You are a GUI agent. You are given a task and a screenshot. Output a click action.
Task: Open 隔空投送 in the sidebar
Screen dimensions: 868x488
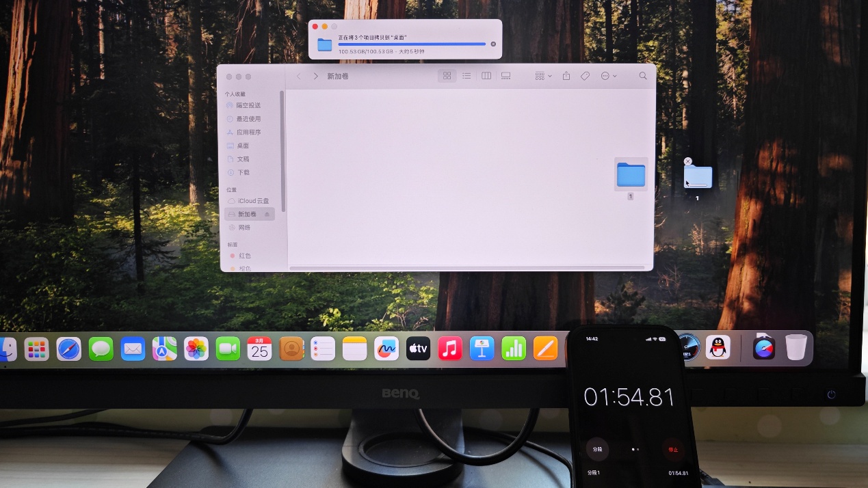point(248,105)
